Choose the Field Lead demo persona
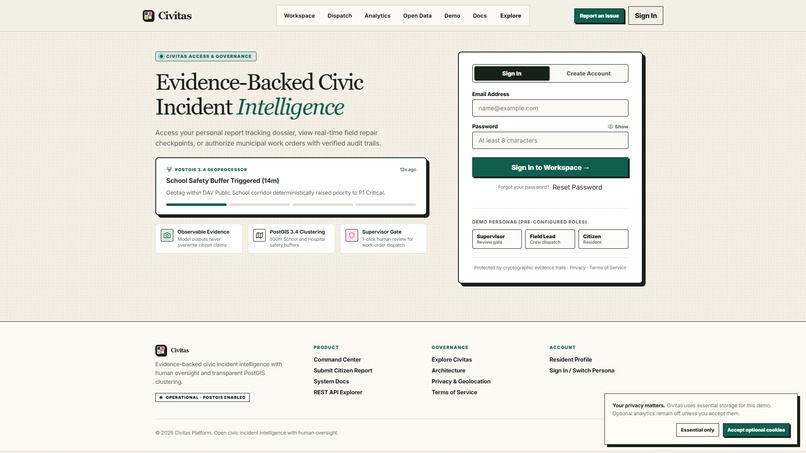Viewport: 806px width, 453px height. pos(549,239)
